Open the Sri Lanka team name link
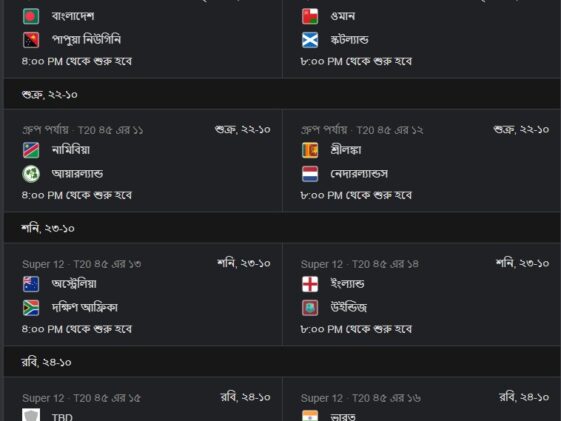The width and height of the screenshot is (561, 421). [346, 150]
